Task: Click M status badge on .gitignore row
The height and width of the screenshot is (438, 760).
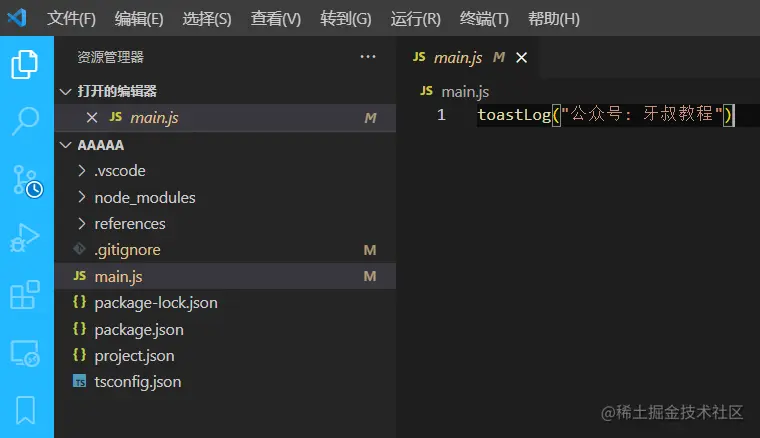Action: [370, 250]
